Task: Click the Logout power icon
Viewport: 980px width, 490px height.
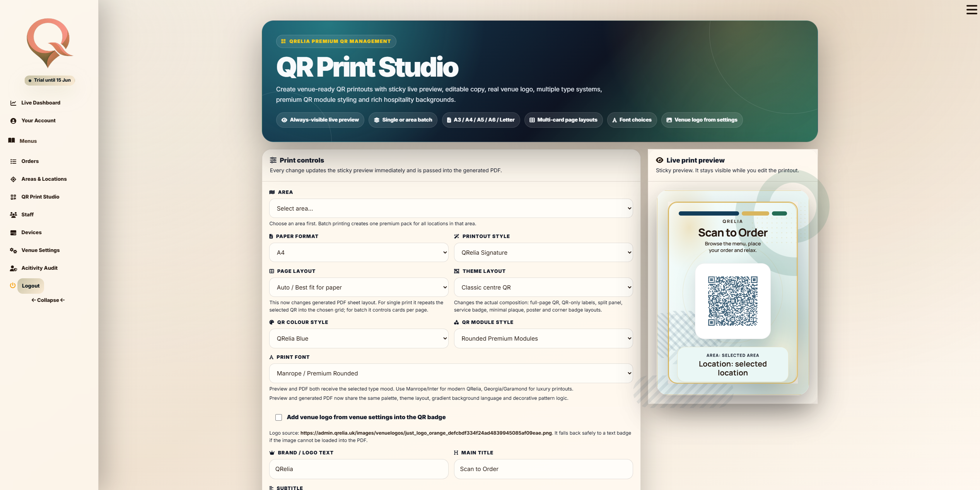Action: pyautogui.click(x=12, y=286)
